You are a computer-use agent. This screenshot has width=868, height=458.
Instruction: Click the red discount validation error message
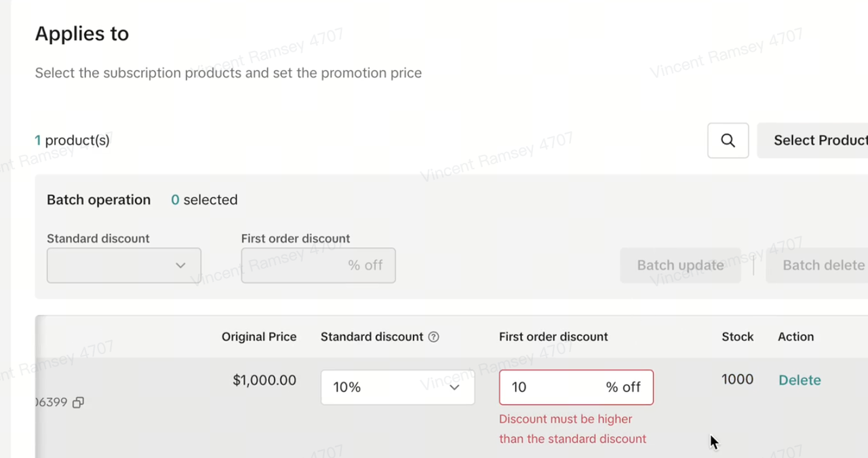572,429
